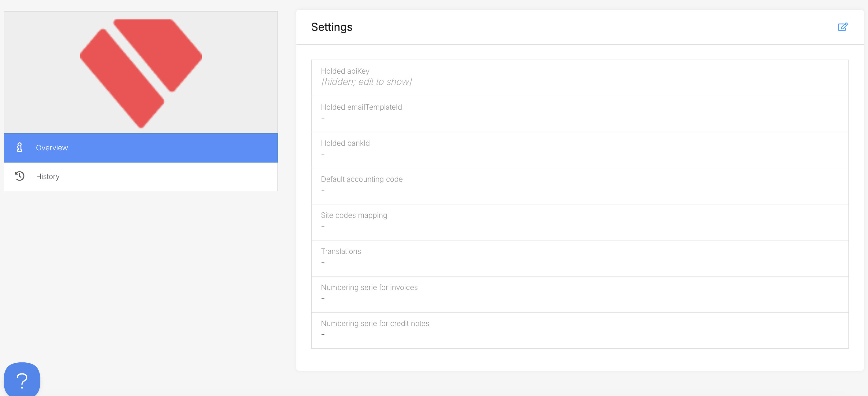Viewport: 868px width, 396px height.
Task: Click the Default accounting code row
Action: [x=580, y=186]
